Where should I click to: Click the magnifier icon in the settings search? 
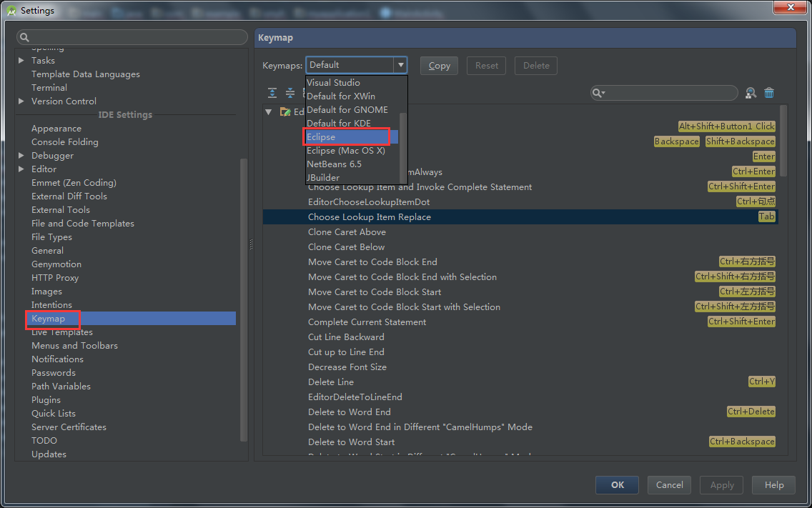24,37
